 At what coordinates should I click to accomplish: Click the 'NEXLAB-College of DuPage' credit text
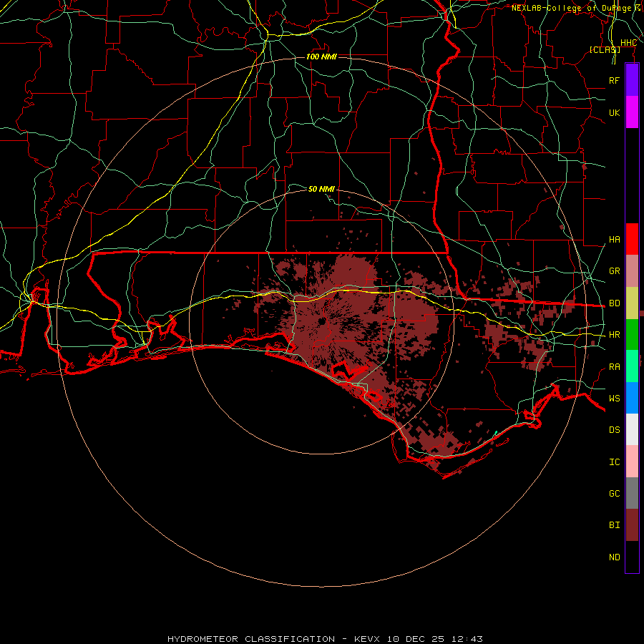coord(571,8)
